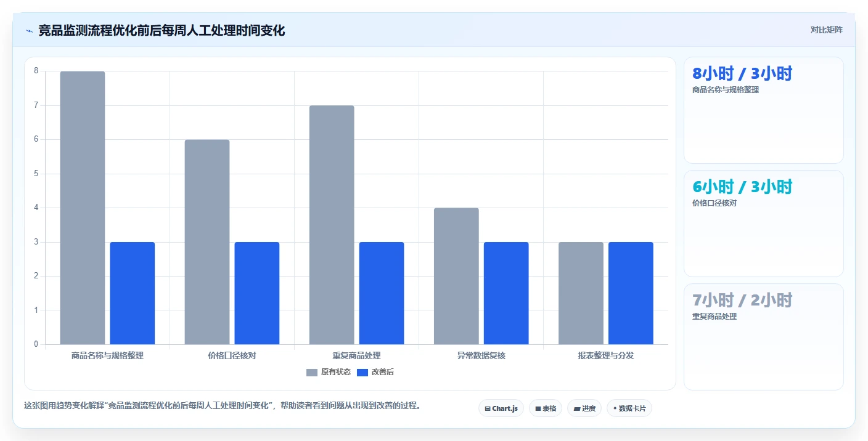Click the y-axis tick value 8
Viewport: 868px width, 441px height.
(x=36, y=71)
